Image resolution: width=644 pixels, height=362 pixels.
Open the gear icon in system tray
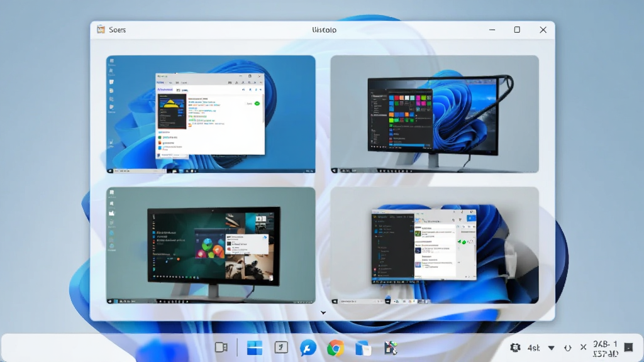(x=515, y=348)
